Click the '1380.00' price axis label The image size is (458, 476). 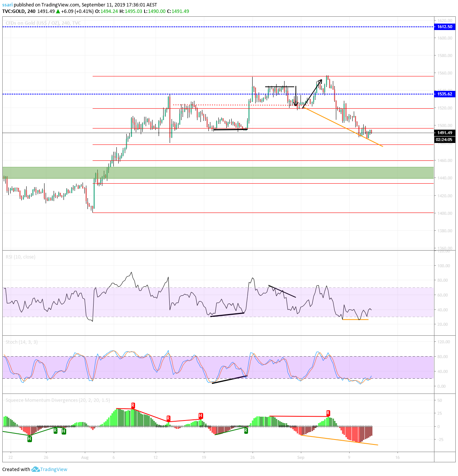445,231
